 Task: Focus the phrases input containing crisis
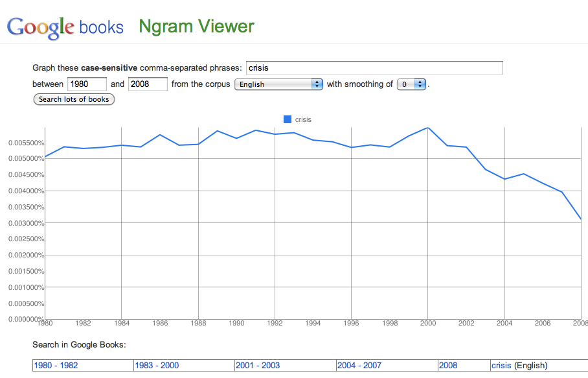pos(374,68)
